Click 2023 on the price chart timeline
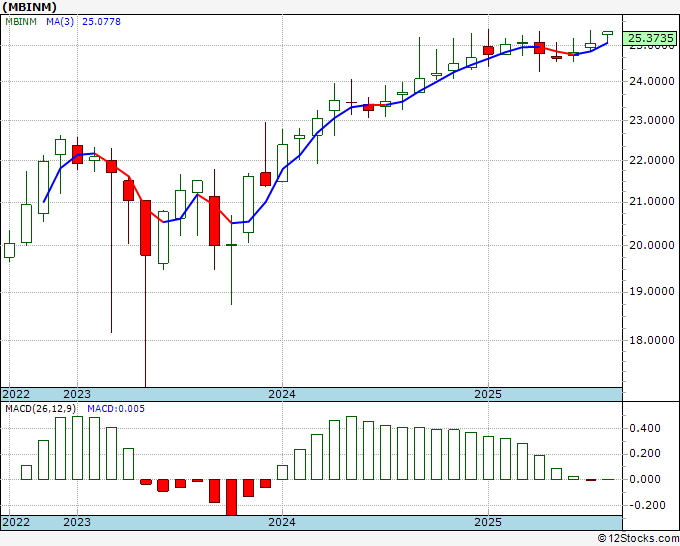Image resolution: width=680 pixels, height=546 pixels. tap(77, 394)
